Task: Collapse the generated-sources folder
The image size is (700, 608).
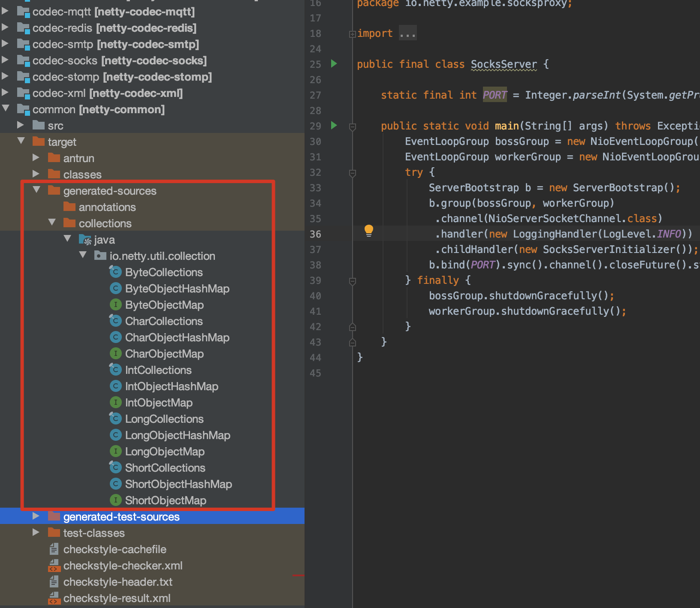Action: point(36,190)
